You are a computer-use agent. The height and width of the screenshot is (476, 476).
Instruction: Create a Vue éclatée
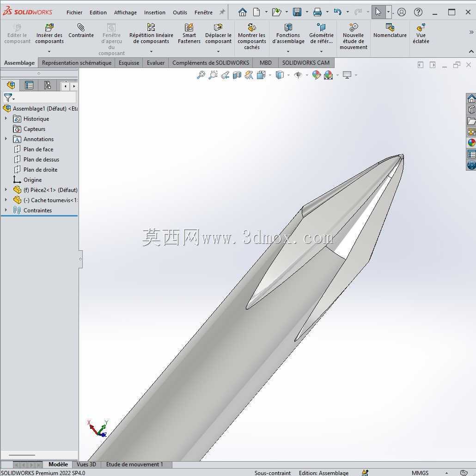421,33
